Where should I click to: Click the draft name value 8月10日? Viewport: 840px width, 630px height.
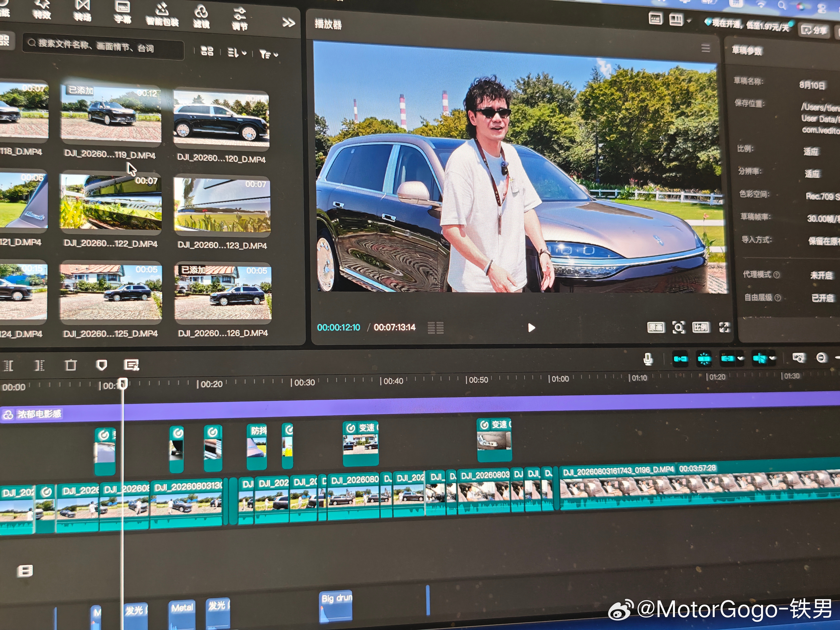coord(812,85)
